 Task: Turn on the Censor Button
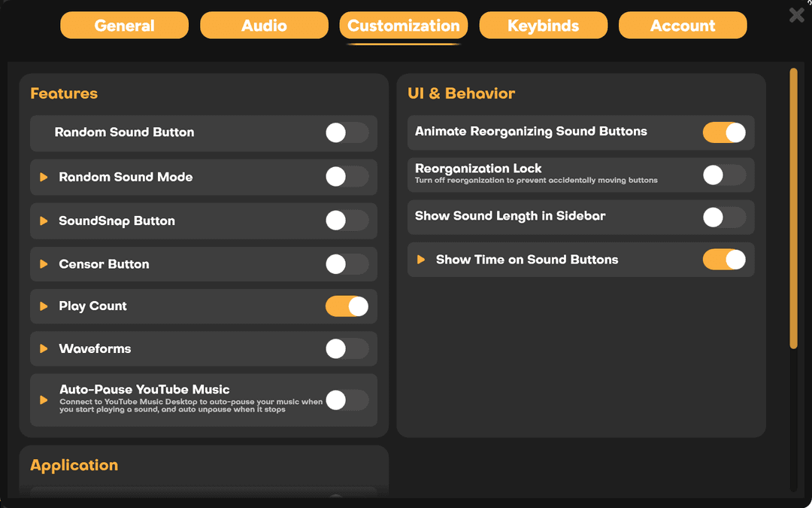point(347,264)
